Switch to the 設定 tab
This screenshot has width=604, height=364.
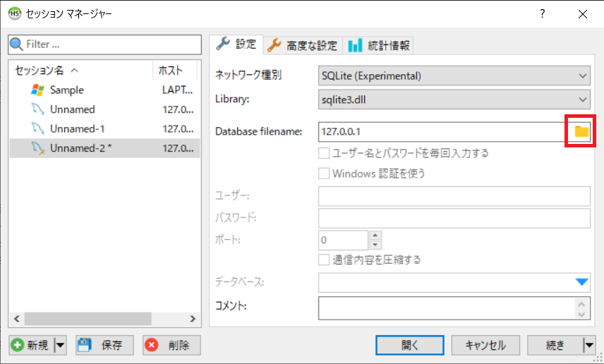[236, 44]
